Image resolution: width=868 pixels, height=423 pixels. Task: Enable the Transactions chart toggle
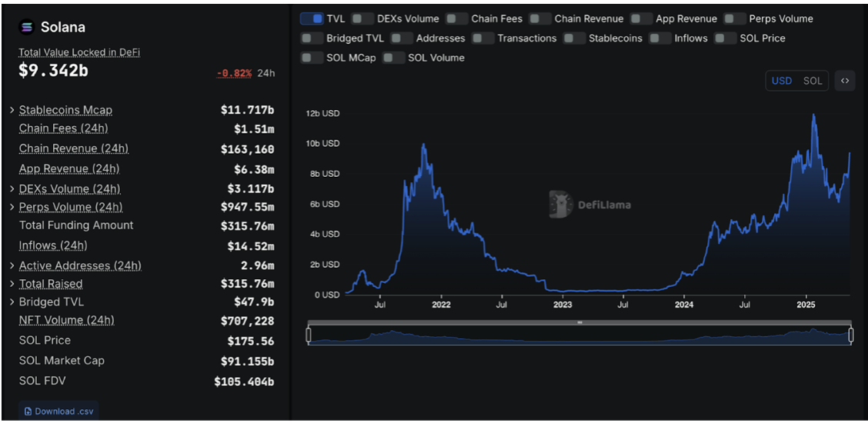pyautogui.click(x=483, y=38)
